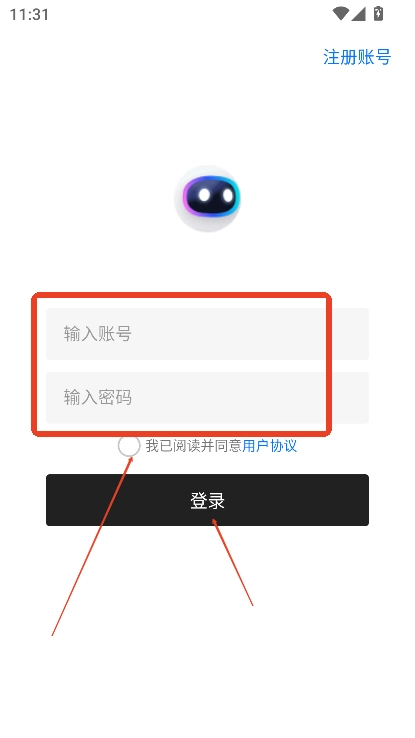The height and width of the screenshot is (738, 415).
Task: Tap the battery charging icon
Action: coord(378,13)
